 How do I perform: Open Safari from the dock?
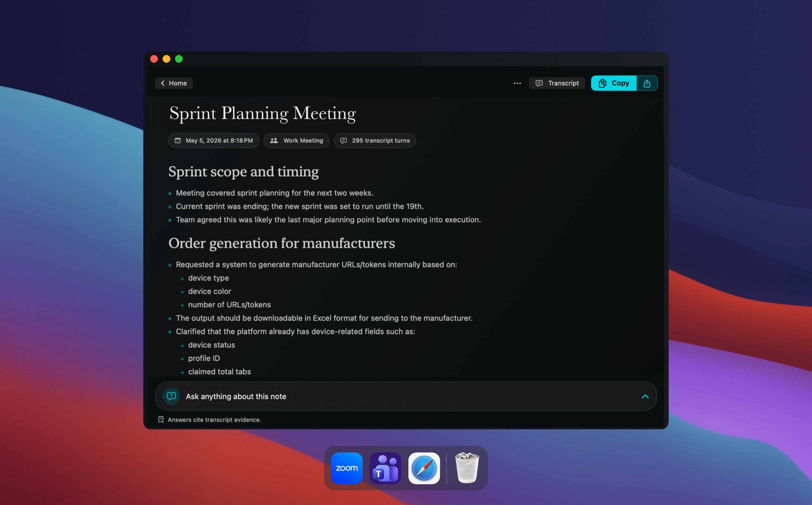(424, 468)
